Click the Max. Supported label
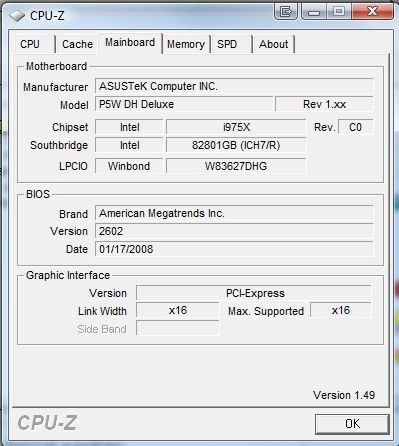This screenshot has width=399, height=446. tap(266, 311)
